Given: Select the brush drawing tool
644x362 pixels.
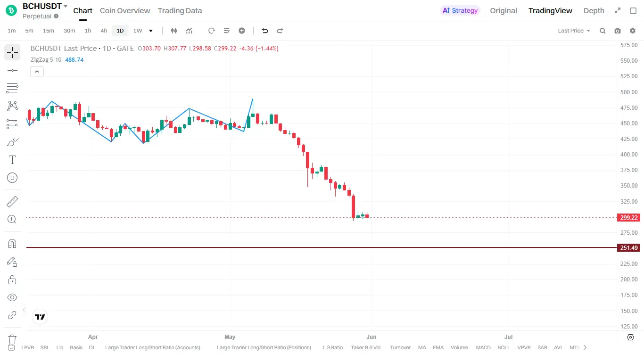Looking at the screenshot, I should [x=12, y=142].
